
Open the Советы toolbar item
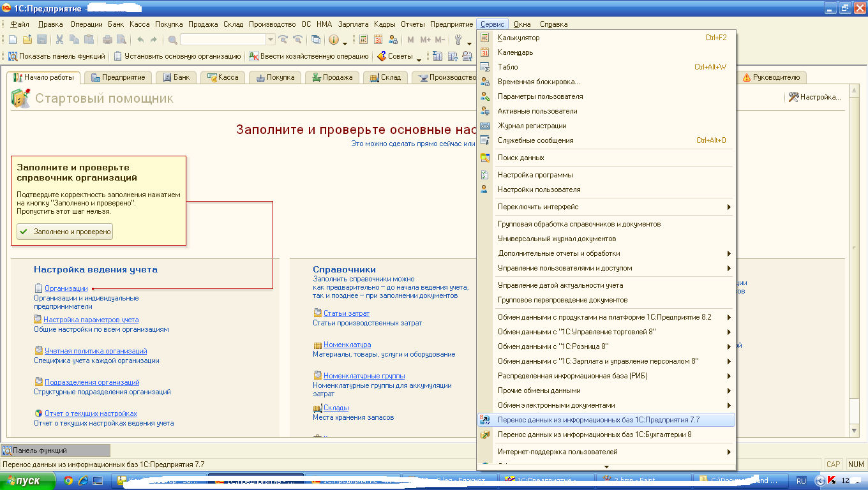click(396, 56)
